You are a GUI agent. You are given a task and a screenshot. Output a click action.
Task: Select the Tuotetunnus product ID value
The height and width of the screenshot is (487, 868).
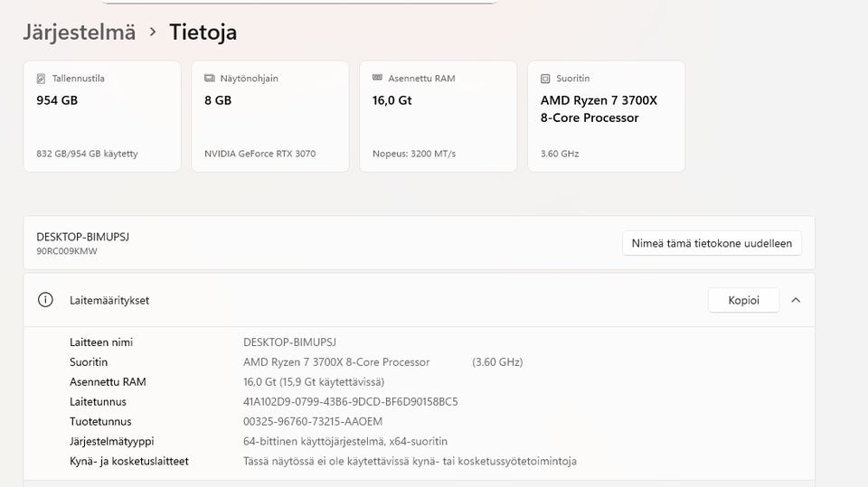tap(326, 421)
